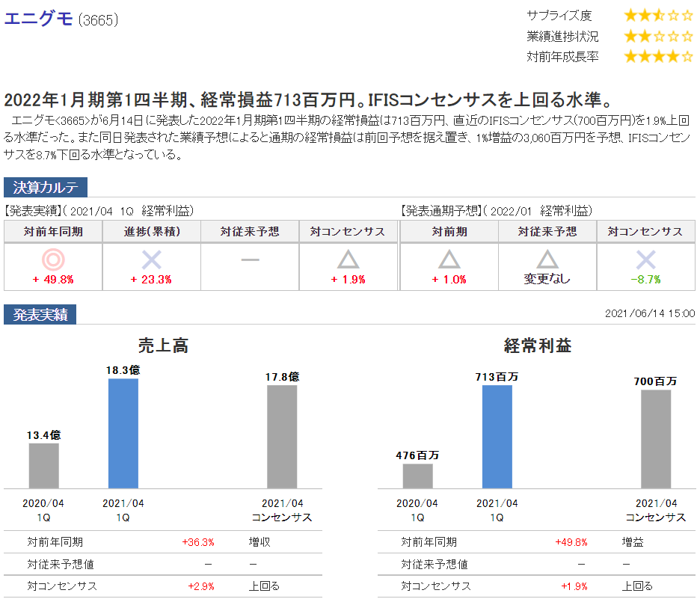Click the cross icon above +23.3%
The height and width of the screenshot is (602, 700).
(151, 259)
